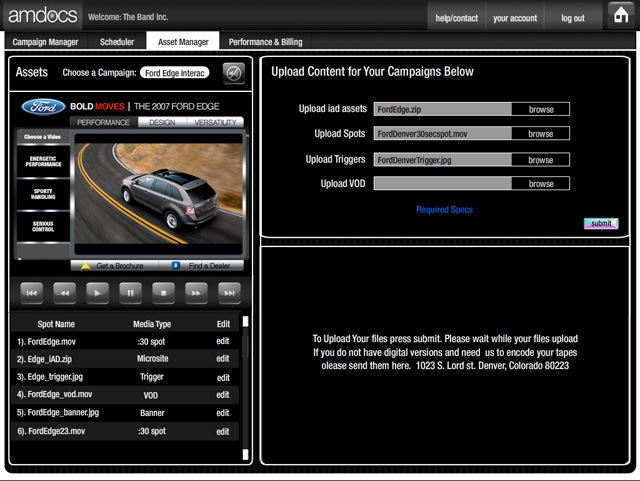The width and height of the screenshot is (640, 481).
Task: Skip to next track in player
Action: click(x=229, y=293)
